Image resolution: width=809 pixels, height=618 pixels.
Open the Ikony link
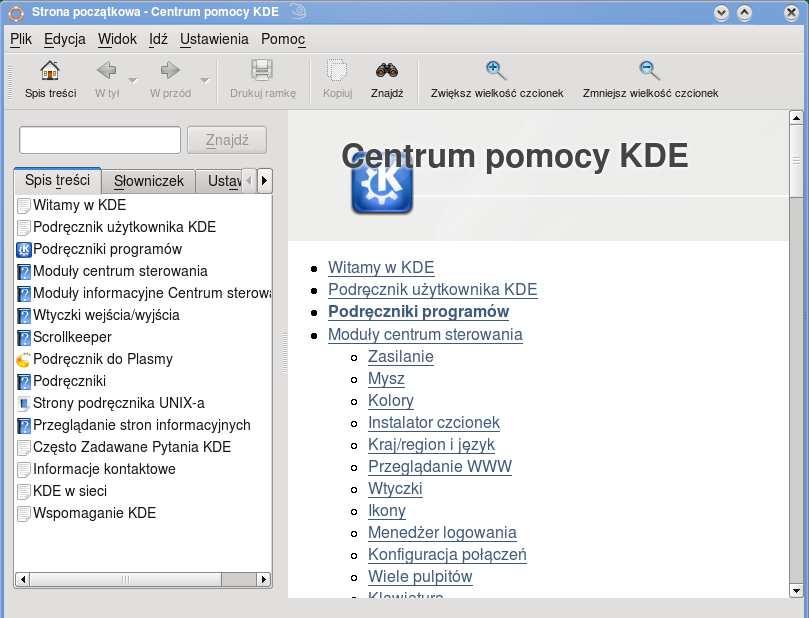coord(386,511)
